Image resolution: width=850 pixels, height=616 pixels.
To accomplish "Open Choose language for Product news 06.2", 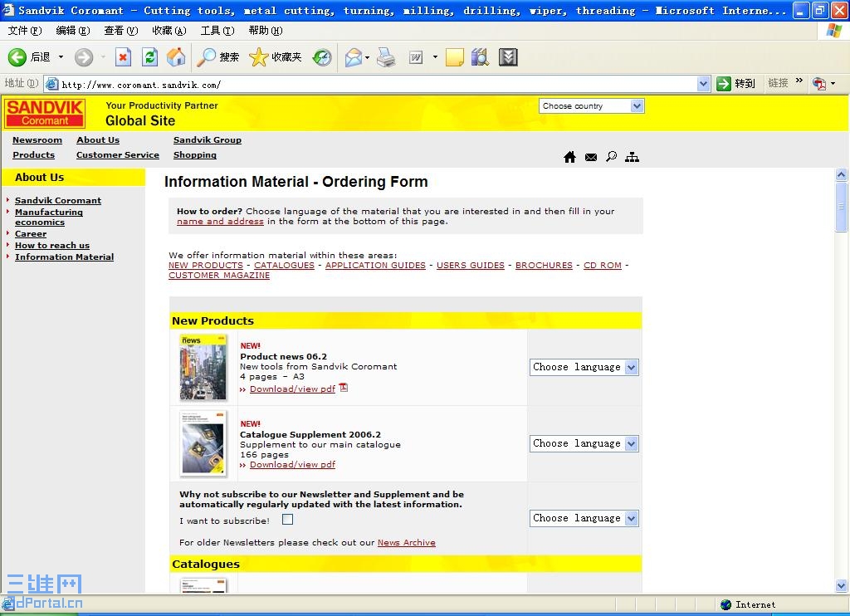I will 584,367.
